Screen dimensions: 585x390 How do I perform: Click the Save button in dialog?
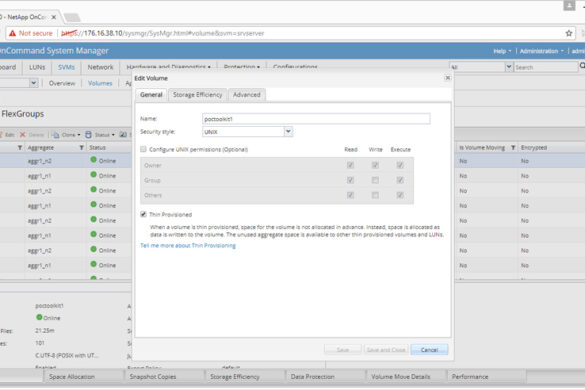(343, 350)
